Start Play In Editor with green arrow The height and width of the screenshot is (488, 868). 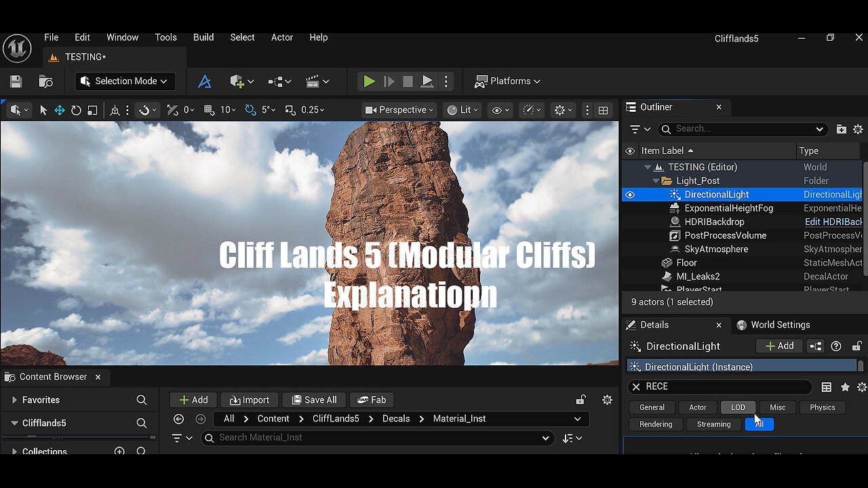pyautogui.click(x=369, y=81)
